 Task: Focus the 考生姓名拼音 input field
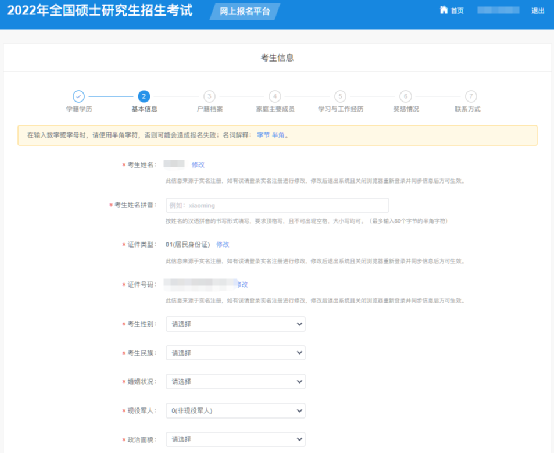[277, 205]
